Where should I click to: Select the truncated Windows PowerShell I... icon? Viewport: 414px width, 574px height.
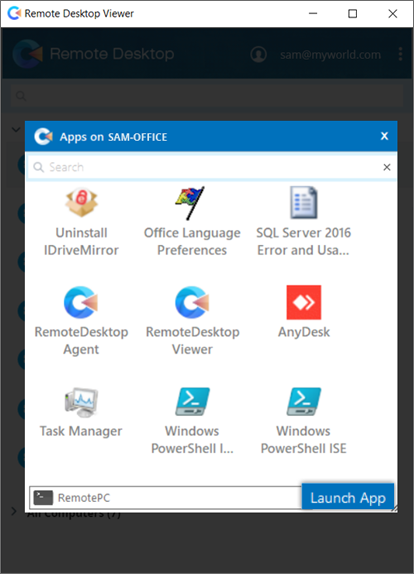coord(192,402)
